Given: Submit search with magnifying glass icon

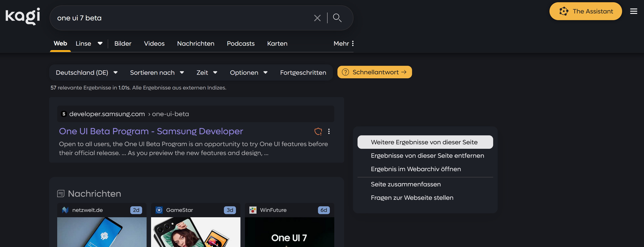Looking at the screenshot, I should 337,18.
